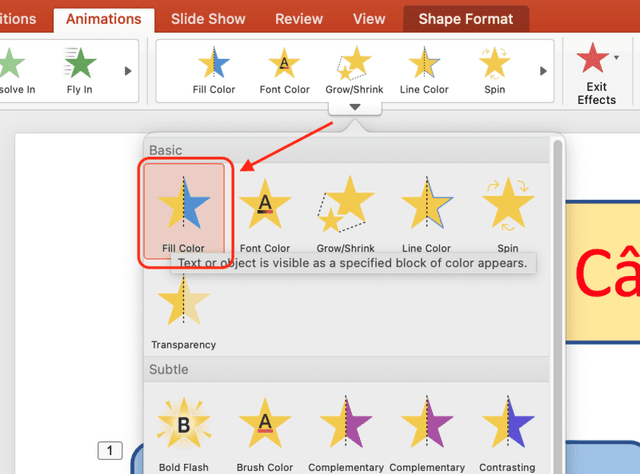Open the Exit Effects gallery

(x=596, y=73)
